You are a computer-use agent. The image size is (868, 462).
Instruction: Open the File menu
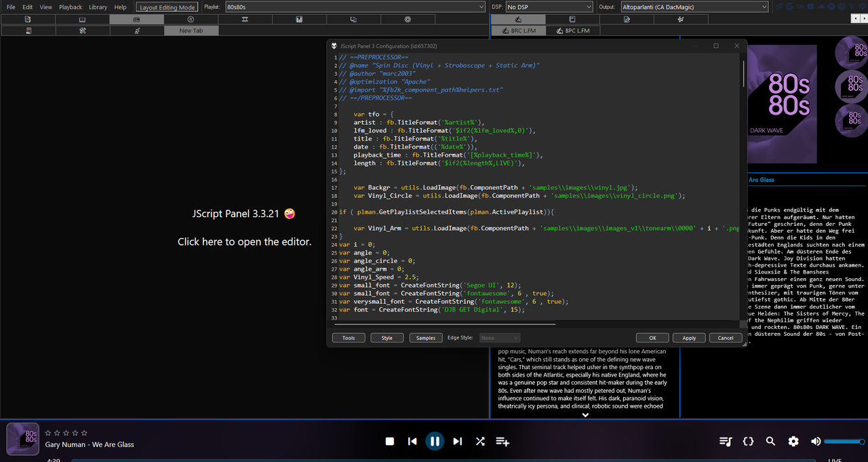tap(11, 7)
